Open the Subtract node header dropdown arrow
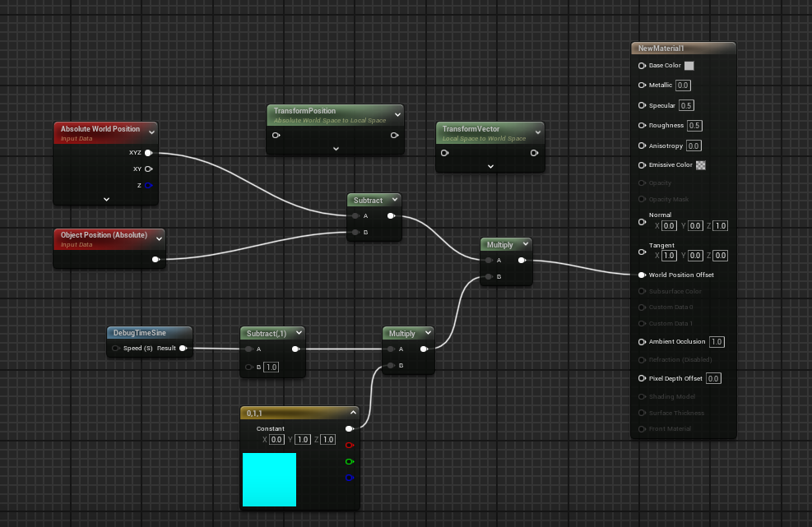The height and width of the screenshot is (527, 812). click(395, 200)
